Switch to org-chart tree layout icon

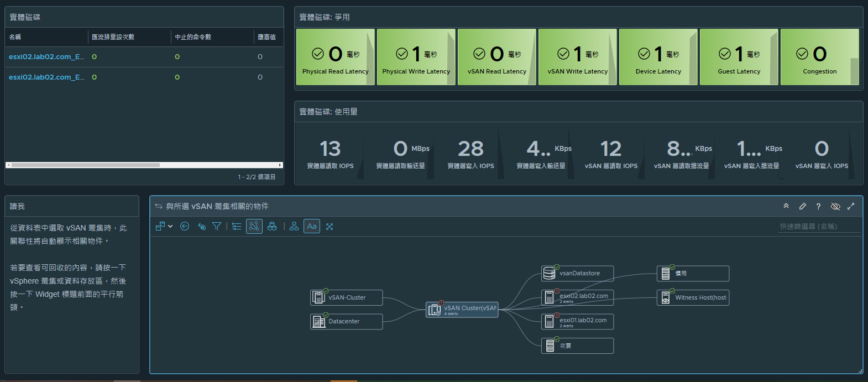tap(294, 226)
